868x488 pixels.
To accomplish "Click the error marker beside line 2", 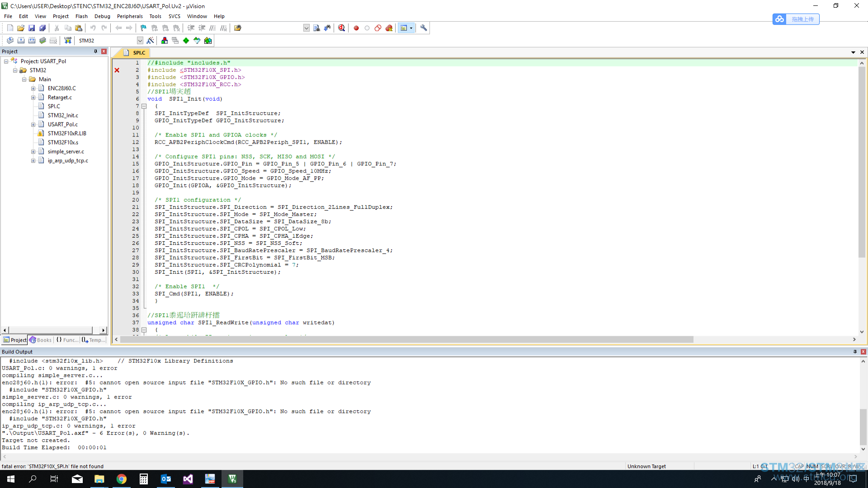I will [117, 70].
